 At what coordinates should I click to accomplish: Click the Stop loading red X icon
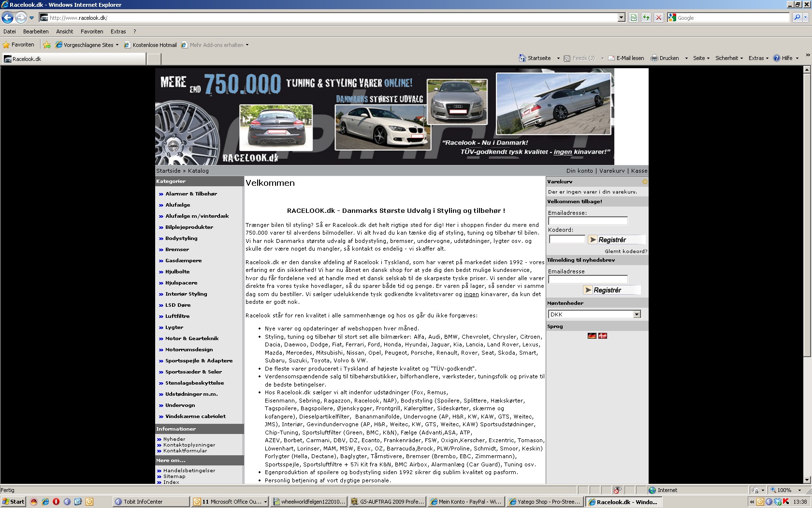click(x=658, y=18)
